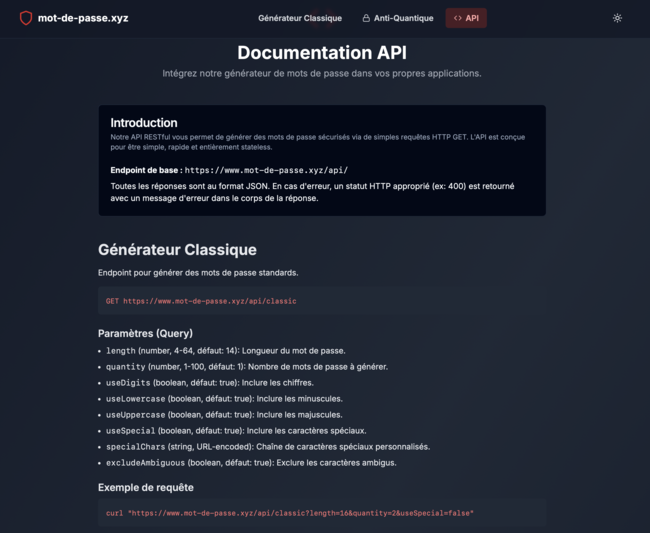Click the code brackets icon beside API
Screen dimensions: 650x533
pyautogui.click(x=458, y=18)
